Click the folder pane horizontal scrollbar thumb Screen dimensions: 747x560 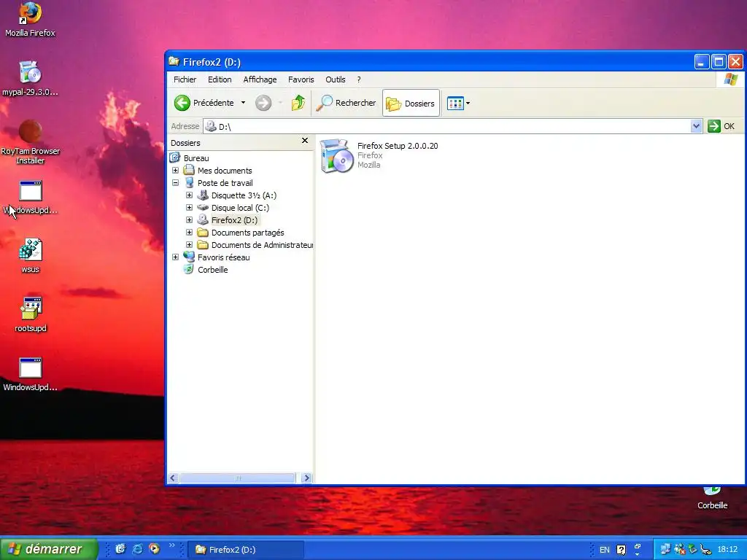tap(237, 478)
